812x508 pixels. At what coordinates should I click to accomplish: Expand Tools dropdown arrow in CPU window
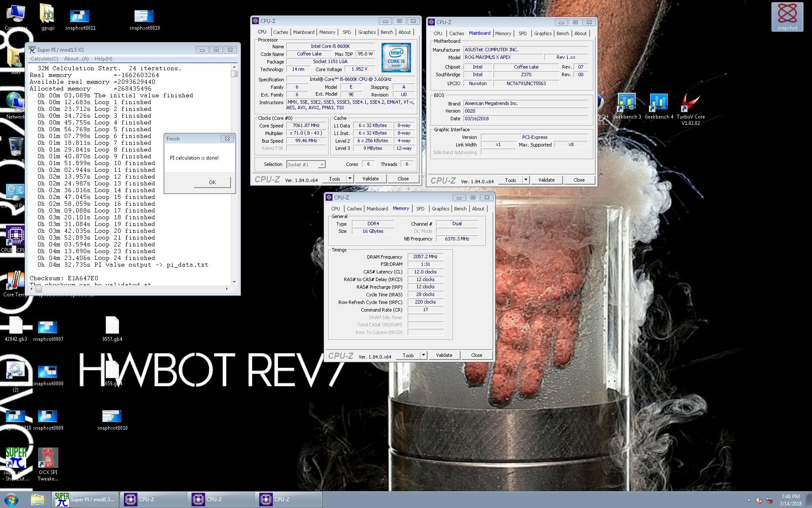click(350, 179)
